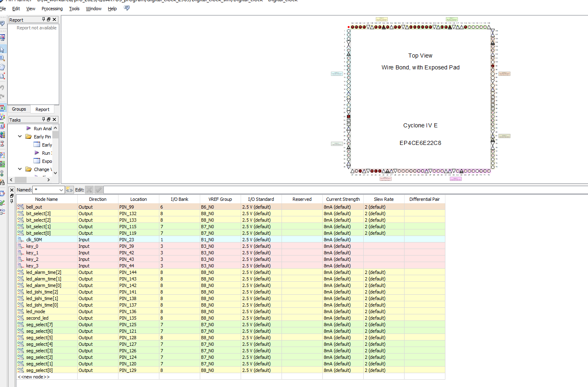Sort by the Location column header

[139, 199]
